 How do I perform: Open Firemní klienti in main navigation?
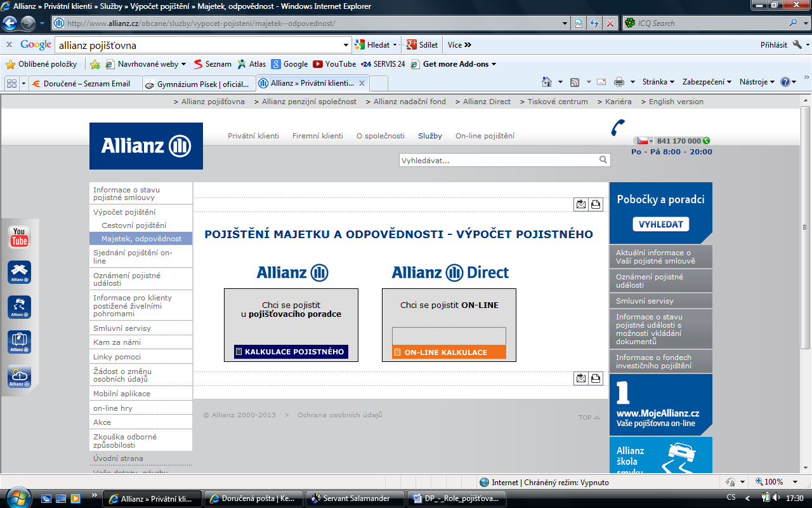point(318,136)
